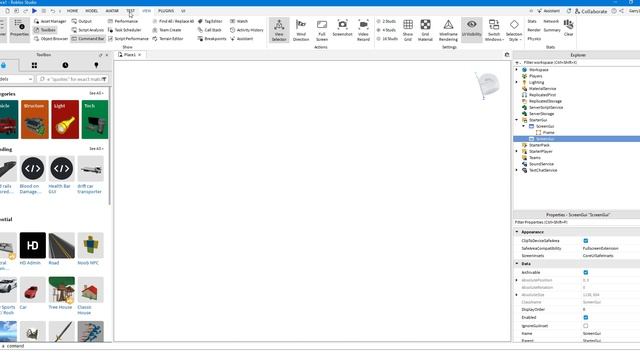Collapse the Appearance properties section
The width and height of the screenshot is (640, 360).
click(x=517, y=232)
